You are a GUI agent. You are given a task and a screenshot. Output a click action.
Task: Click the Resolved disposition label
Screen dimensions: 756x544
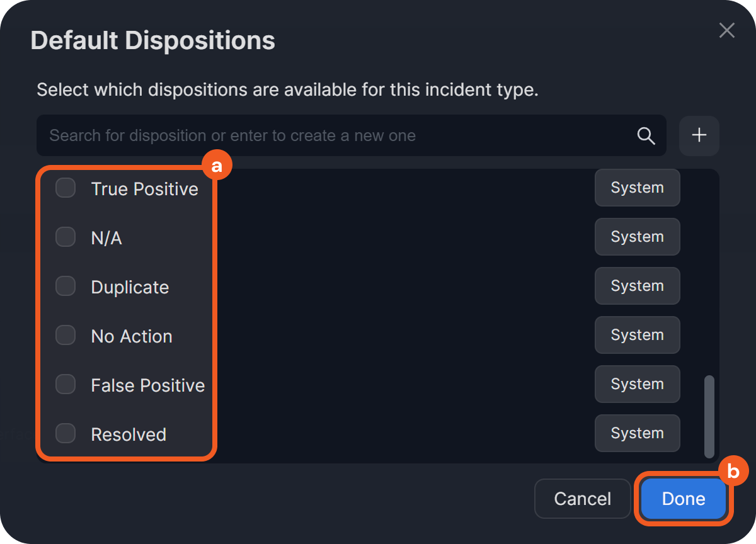click(129, 434)
